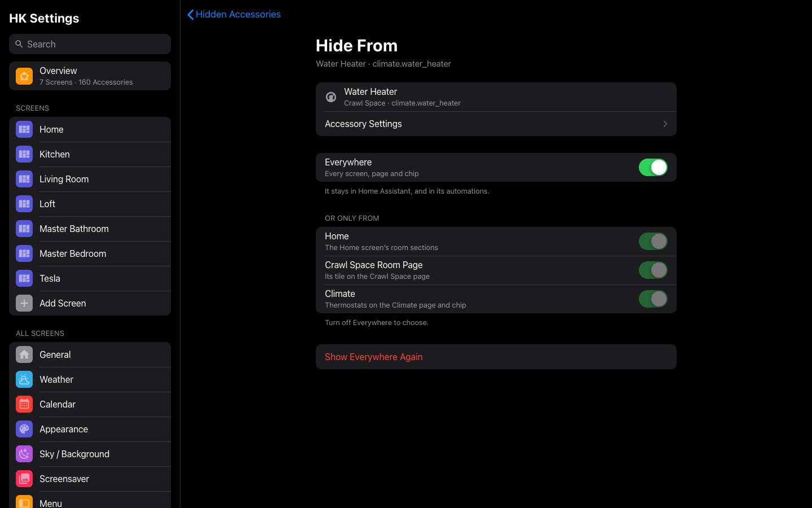The height and width of the screenshot is (508, 812).
Task: Turn off the Everywhere toggle
Action: [653, 167]
